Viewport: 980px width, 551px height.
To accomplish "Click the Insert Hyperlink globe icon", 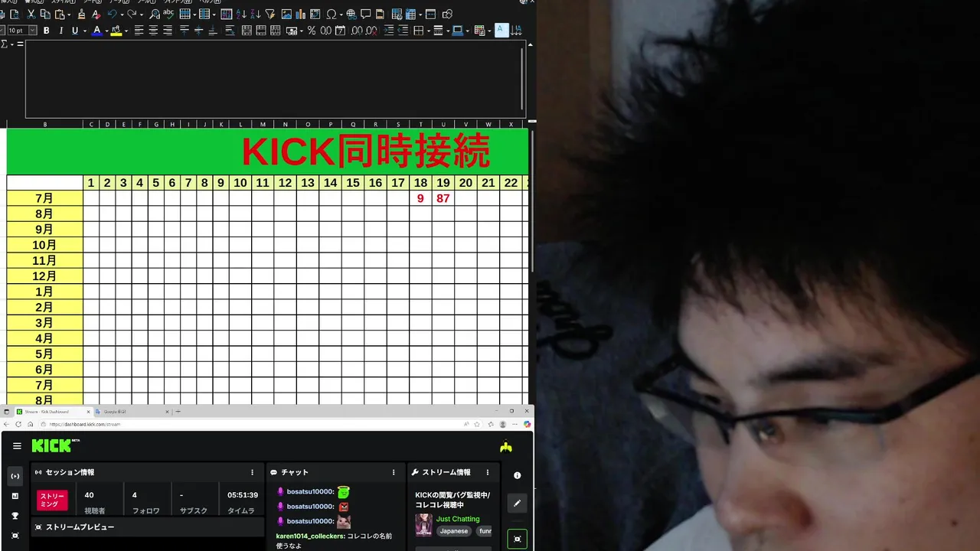I will pos(351,15).
